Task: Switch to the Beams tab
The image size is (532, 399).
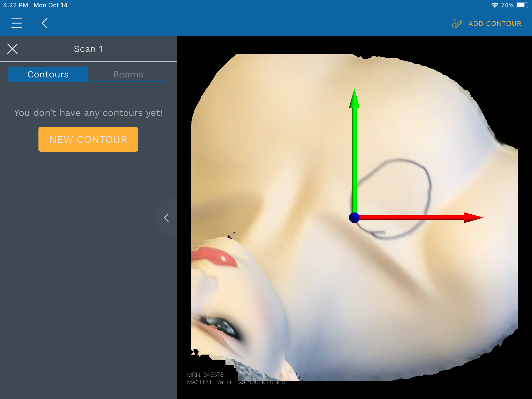Action: (x=128, y=75)
